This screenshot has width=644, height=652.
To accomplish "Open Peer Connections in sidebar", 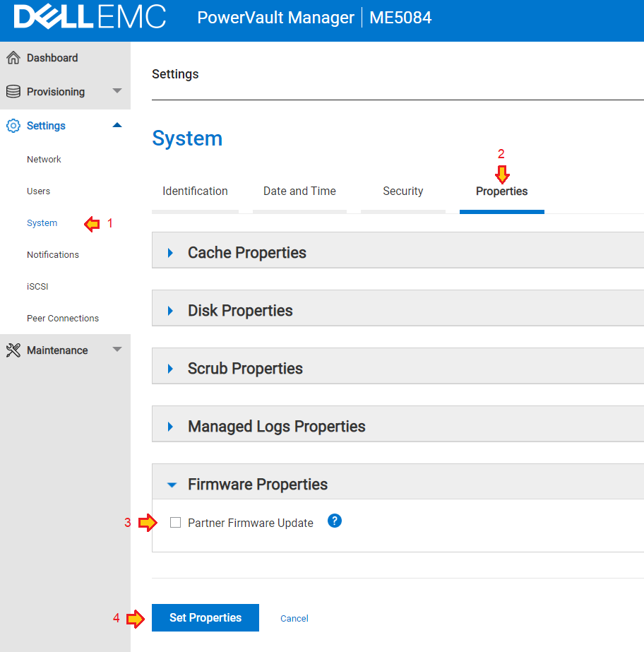I will [63, 318].
